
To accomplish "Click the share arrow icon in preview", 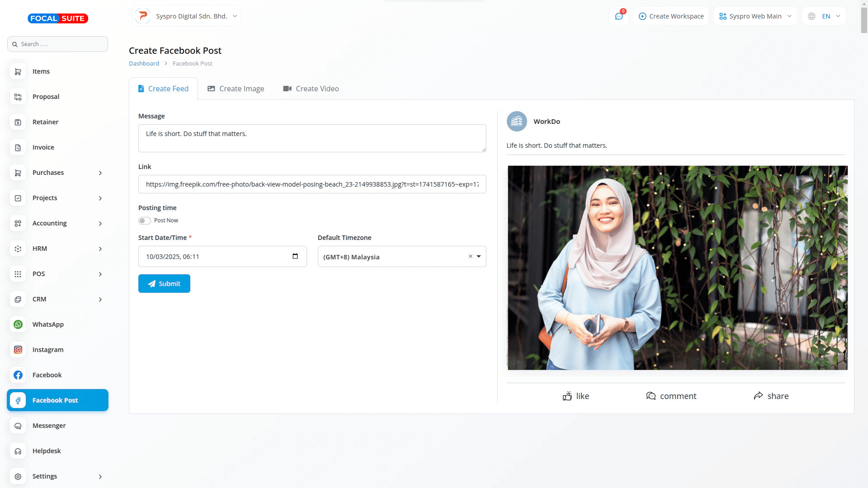I will [758, 396].
